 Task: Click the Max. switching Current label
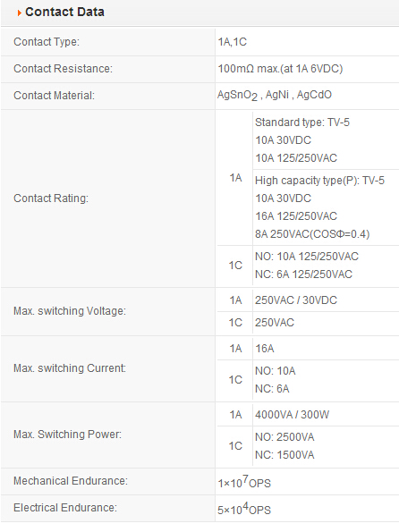coord(70,368)
